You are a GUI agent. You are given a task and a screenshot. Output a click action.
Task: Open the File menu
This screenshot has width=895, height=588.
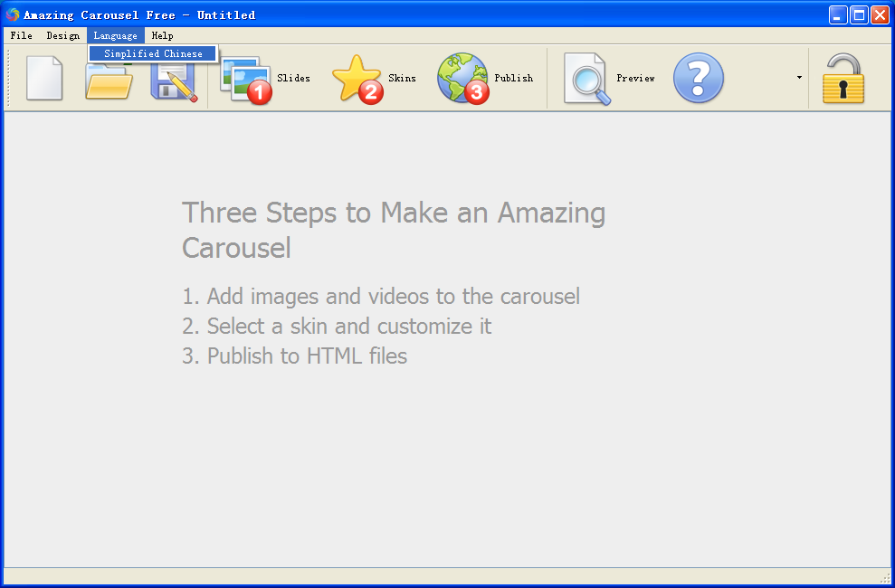point(21,35)
